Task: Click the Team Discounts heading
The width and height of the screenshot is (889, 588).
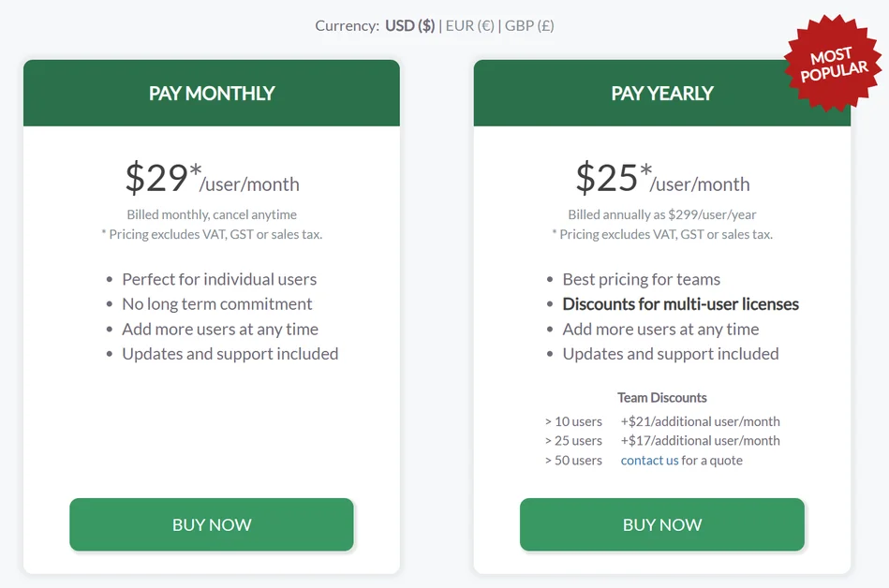Action: (661, 398)
